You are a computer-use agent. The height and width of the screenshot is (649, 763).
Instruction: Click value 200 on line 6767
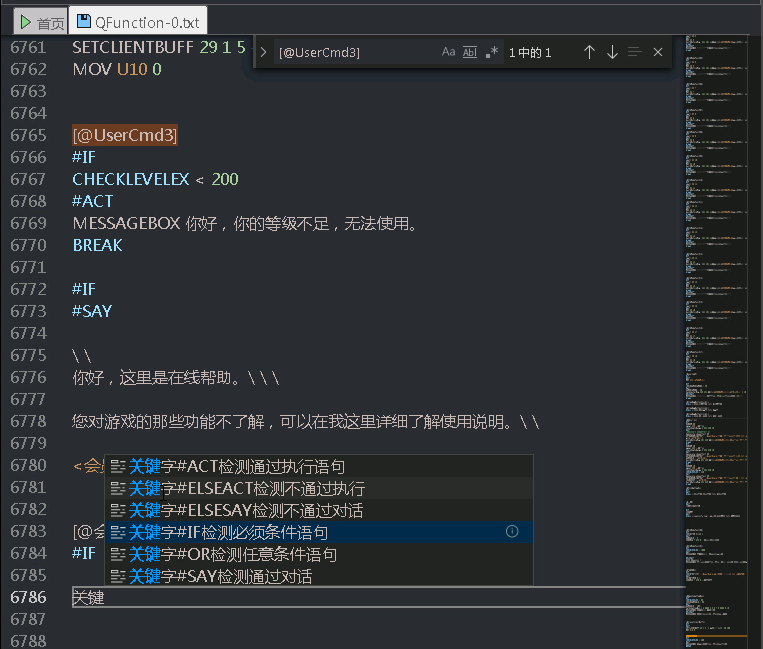[225, 180]
